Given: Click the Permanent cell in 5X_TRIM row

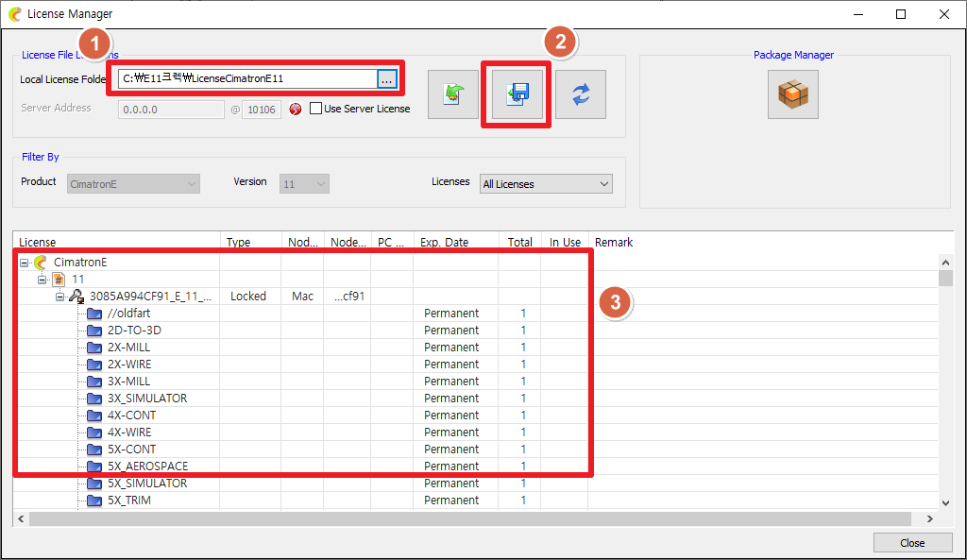Looking at the screenshot, I should click(x=451, y=501).
